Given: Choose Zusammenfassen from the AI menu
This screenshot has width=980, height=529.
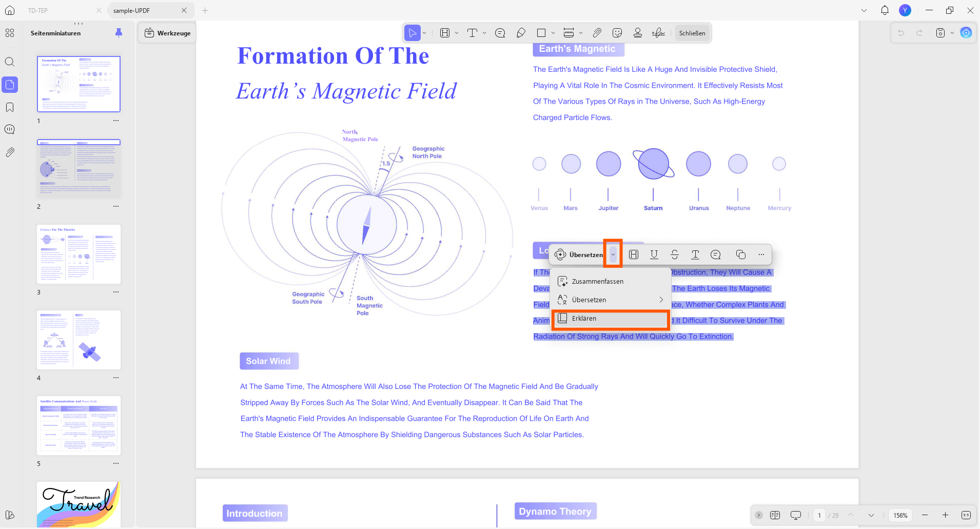Looking at the screenshot, I should tap(611, 281).
